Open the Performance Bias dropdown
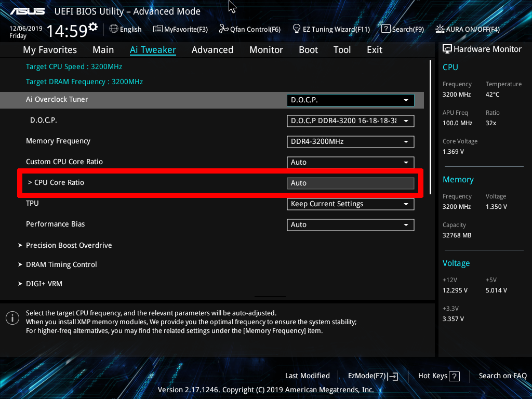Viewport: 532px width, 399px height. tap(351, 224)
